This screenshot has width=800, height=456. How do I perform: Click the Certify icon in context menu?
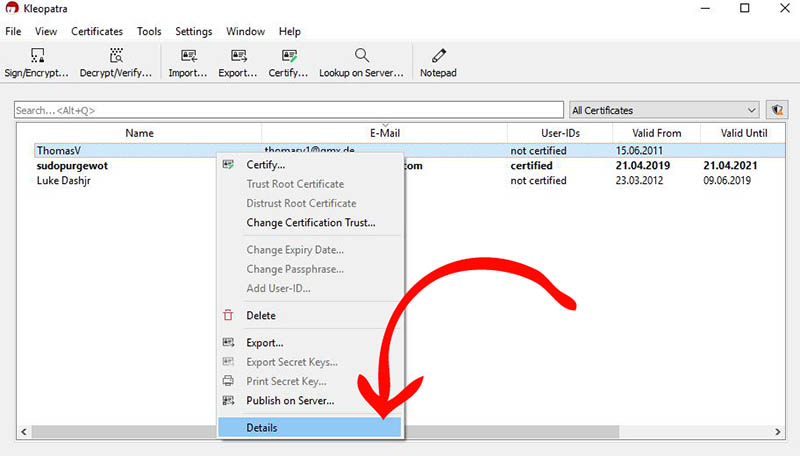pyautogui.click(x=228, y=164)
